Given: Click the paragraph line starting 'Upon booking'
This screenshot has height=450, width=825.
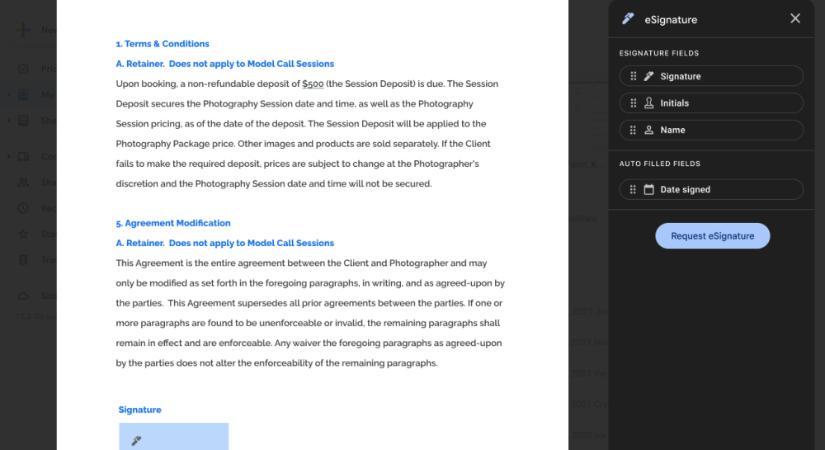Looking at the screenshot, I should click(307, 84).
